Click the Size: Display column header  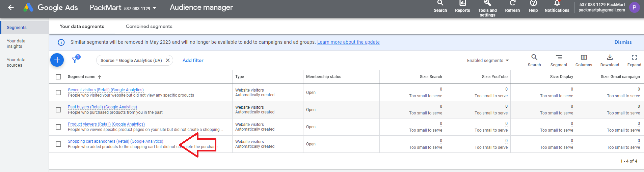562,77
